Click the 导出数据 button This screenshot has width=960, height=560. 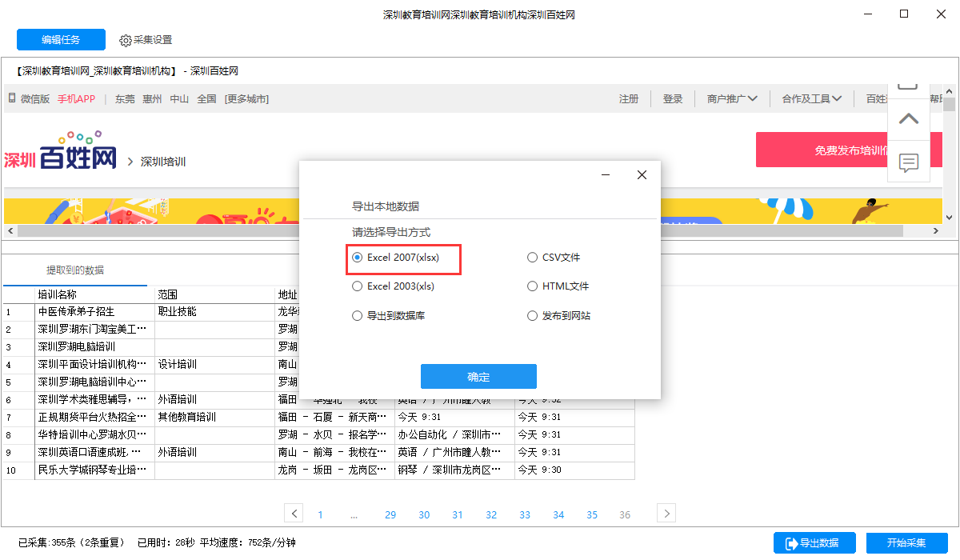pyautogui.click(x=814, y=543)
